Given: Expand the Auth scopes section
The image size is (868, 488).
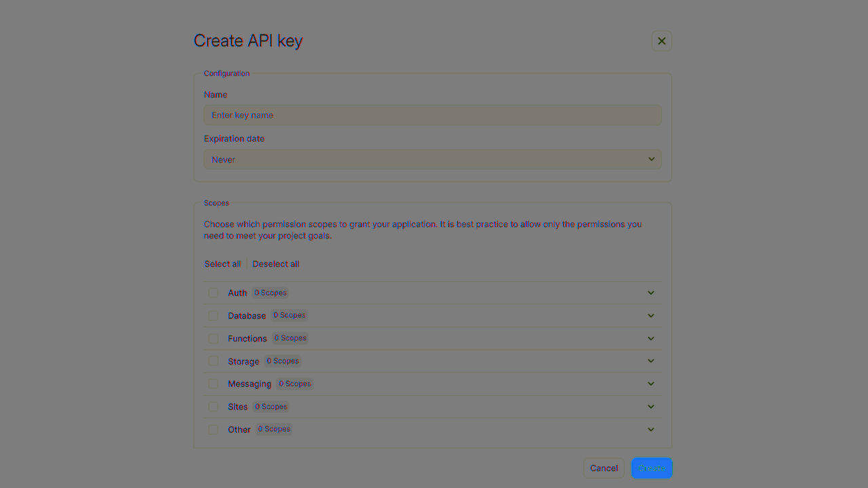Looking at the screenshot, I should pyautogui.click(x=650, y=292).
